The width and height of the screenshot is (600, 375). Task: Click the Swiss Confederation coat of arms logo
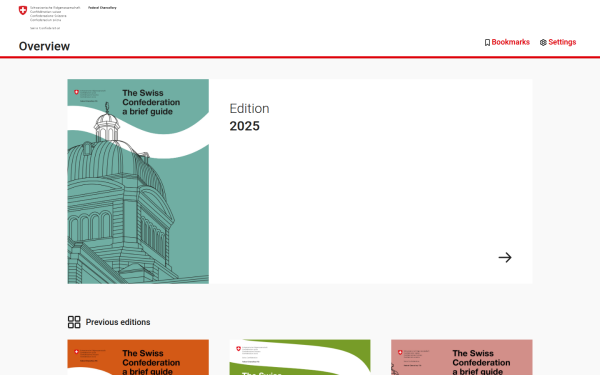point(23,10)
